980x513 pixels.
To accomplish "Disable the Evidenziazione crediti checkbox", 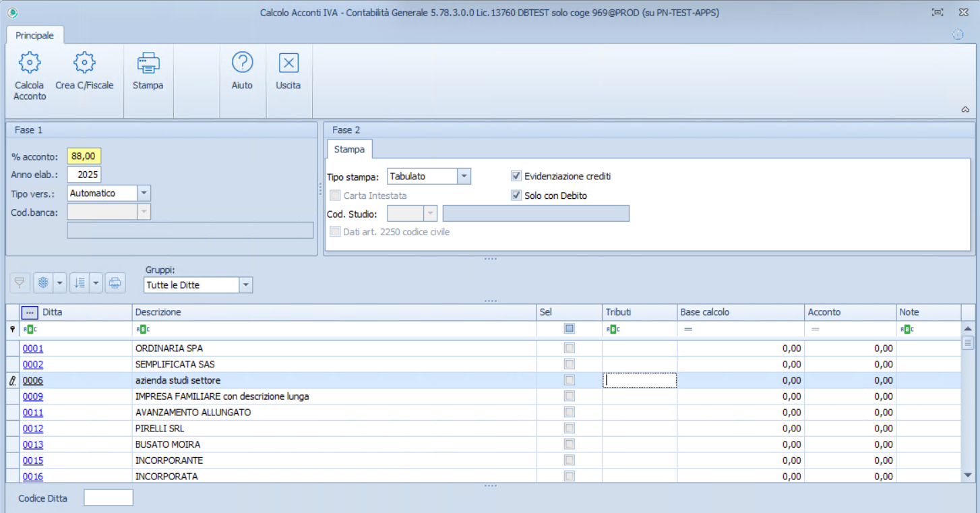I will tap(517, 176).
